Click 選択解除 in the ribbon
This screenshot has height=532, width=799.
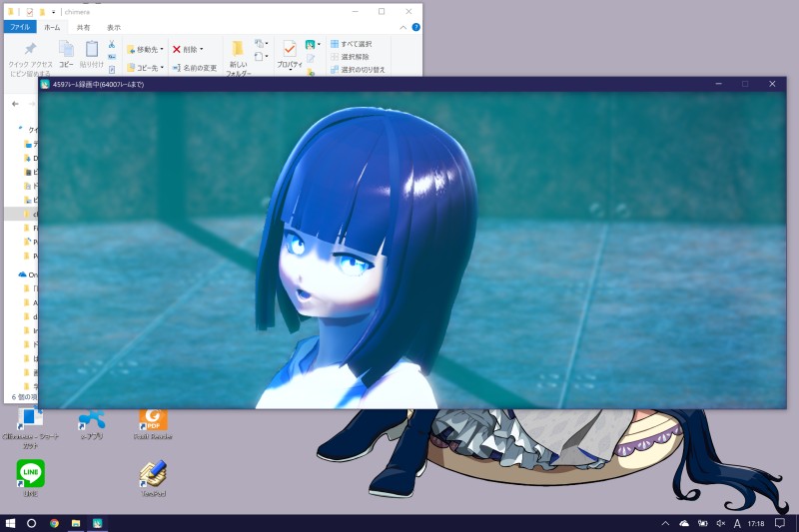click(x=350, y=57)
